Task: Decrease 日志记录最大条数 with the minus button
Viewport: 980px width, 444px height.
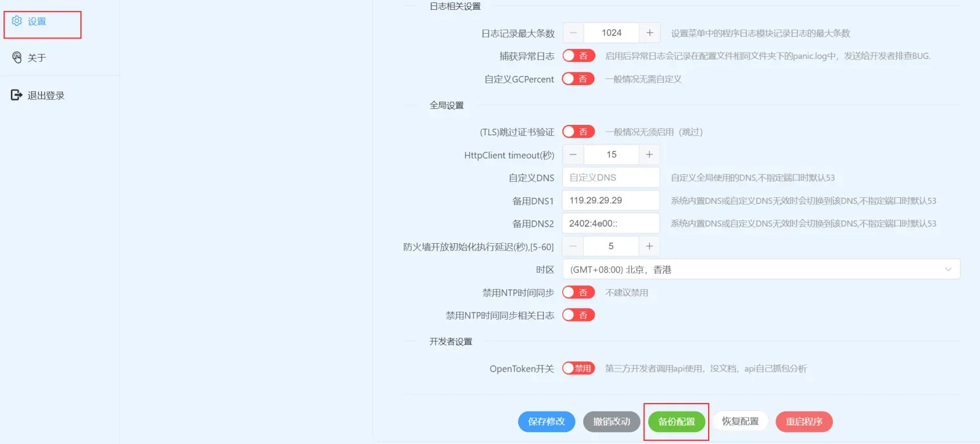Action: click(573, 32)
